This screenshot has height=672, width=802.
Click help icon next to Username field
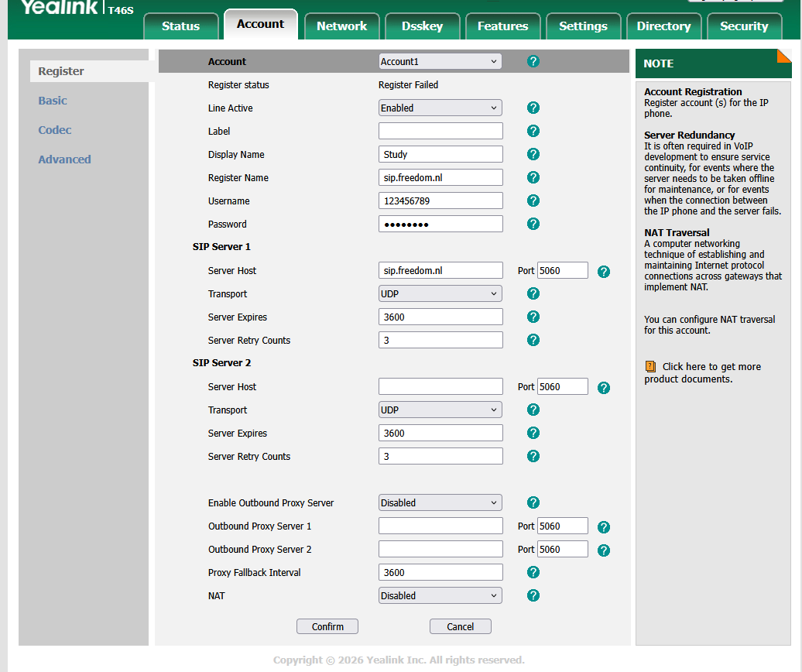[x=533, y=201]
